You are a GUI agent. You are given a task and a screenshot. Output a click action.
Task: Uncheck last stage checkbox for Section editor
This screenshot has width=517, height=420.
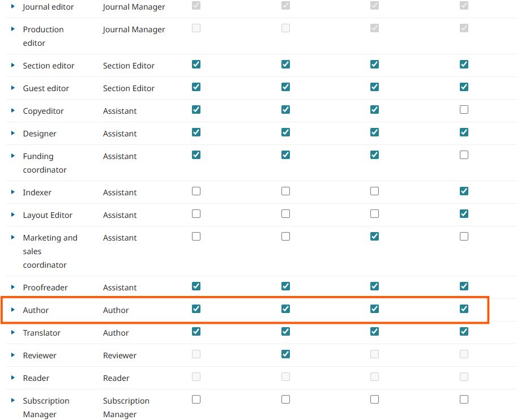click(x=464, y=65)
